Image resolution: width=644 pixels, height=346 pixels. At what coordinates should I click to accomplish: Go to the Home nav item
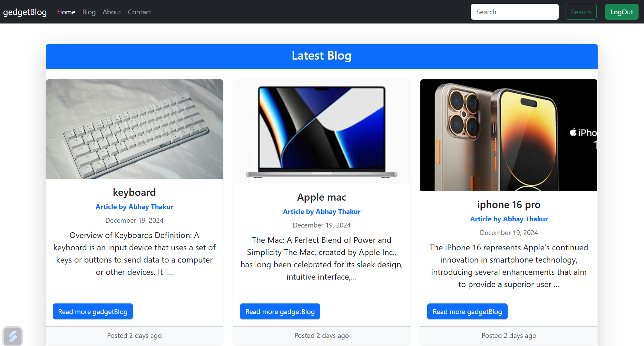point(66,12)
